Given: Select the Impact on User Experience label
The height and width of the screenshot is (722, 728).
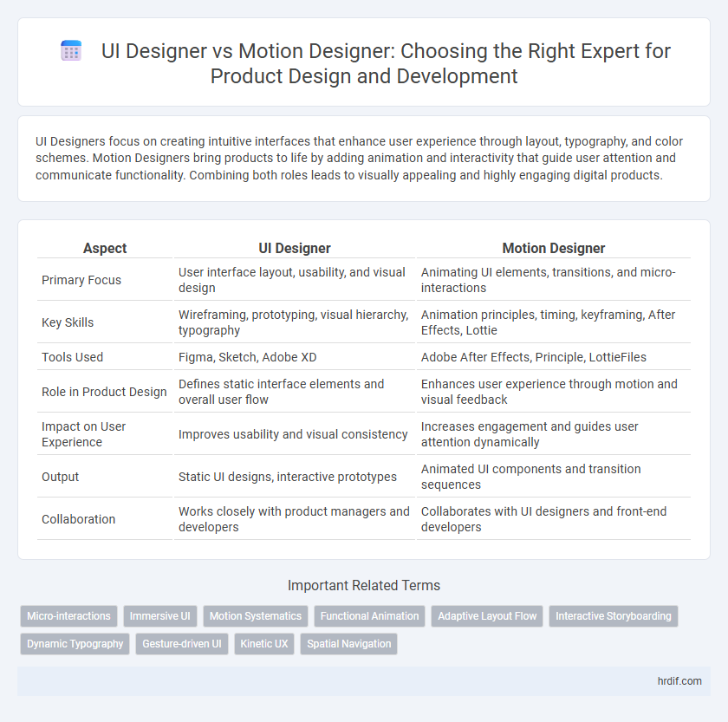Looking at the screenshot, I should click(x=83, y=434).
